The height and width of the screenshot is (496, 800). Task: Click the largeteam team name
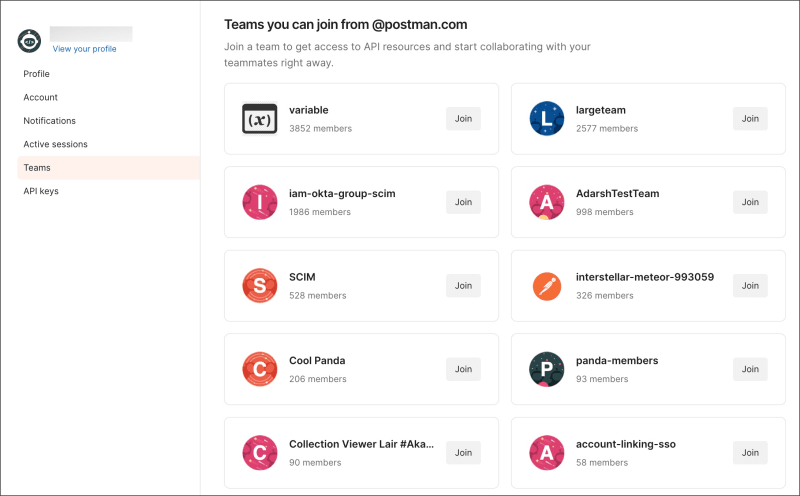tap(601, 110)
